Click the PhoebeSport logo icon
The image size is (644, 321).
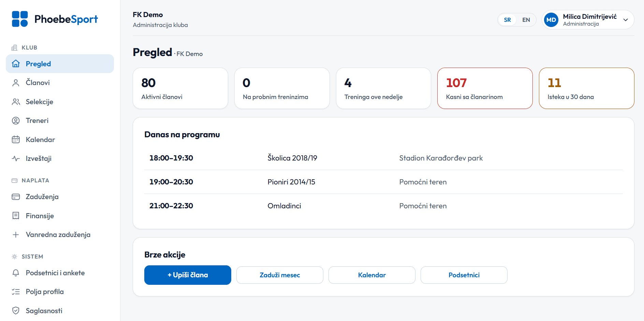point(20,19)
